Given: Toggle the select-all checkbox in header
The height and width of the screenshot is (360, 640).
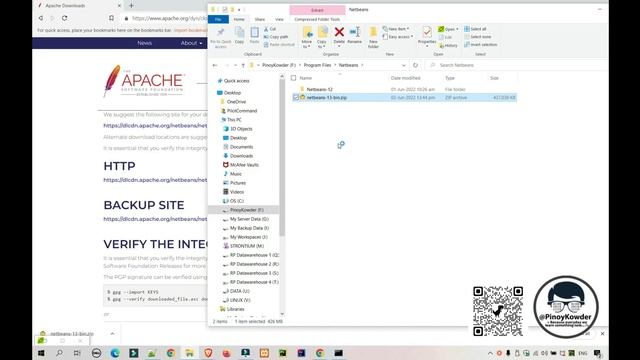Looking at the screenshot, I should (x=293, y=78).
